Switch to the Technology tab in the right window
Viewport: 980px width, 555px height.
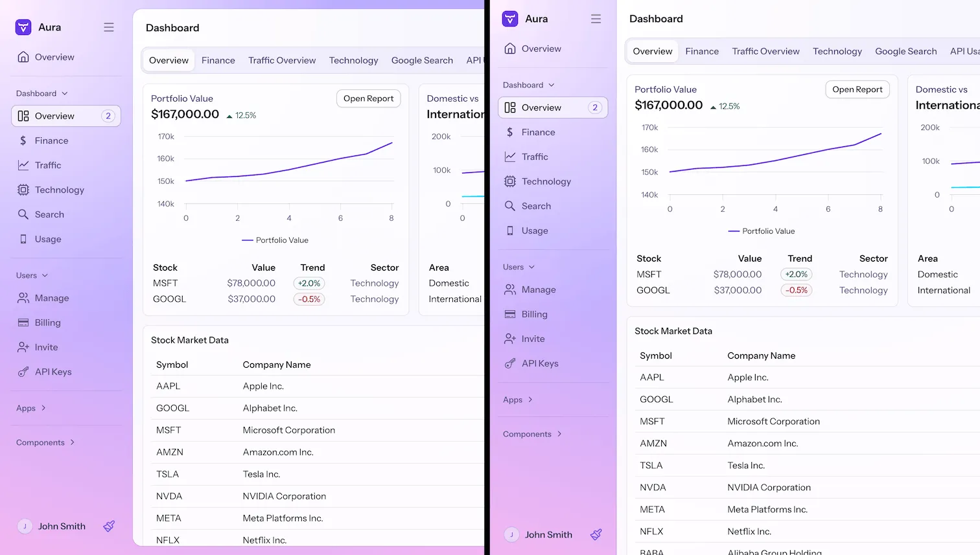tap(837, 51)
